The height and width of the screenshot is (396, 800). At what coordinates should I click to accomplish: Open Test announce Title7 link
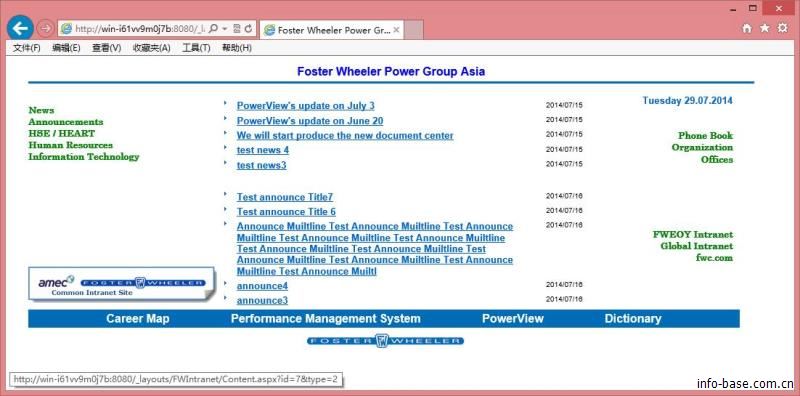285,197
